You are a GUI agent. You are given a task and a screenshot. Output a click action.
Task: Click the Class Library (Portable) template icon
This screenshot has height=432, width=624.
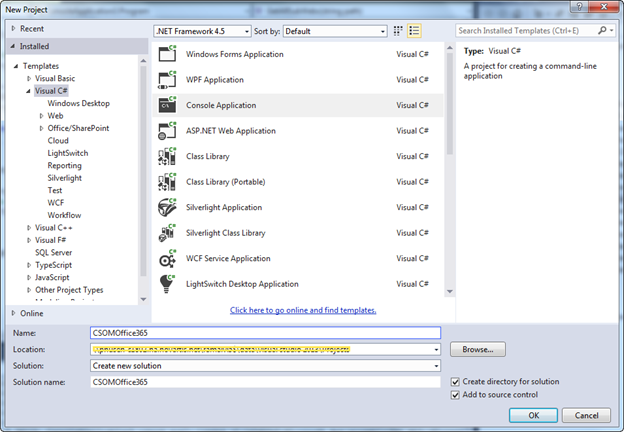click(167, 182)
